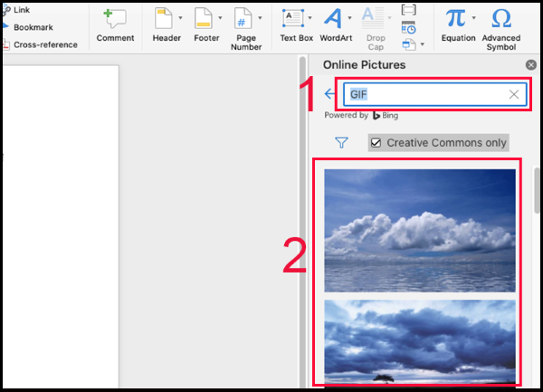Expand the Header dropdown arrow
The image size is (543, 392).
pyautogui.click(x=181, y=18)
